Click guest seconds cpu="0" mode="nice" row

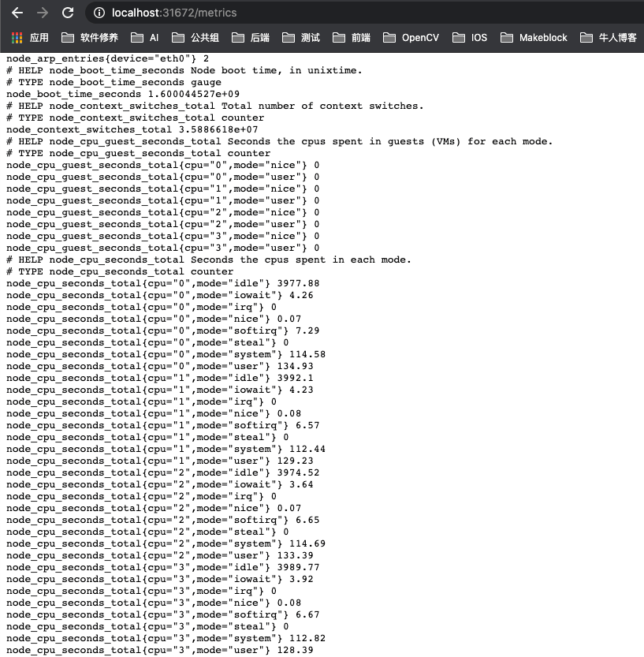[163, 165]
